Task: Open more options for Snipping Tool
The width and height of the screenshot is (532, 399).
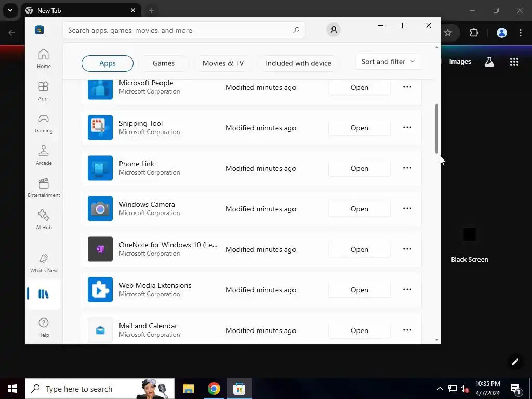Action: (407, 128)
